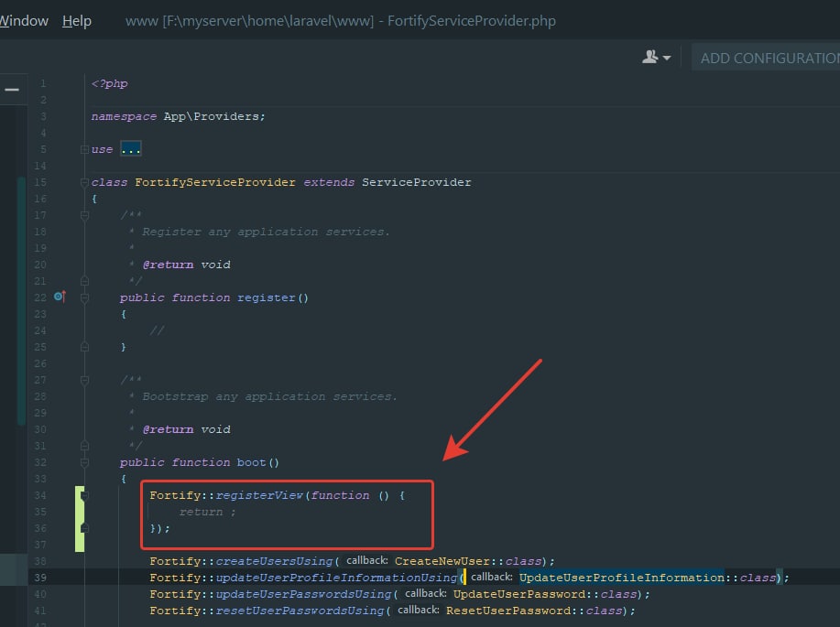Viewport: 840px width, 627px height.
Task: Click the class name FortifyServiceProvider
Action: pyautogui.click(x=215, y=182)
